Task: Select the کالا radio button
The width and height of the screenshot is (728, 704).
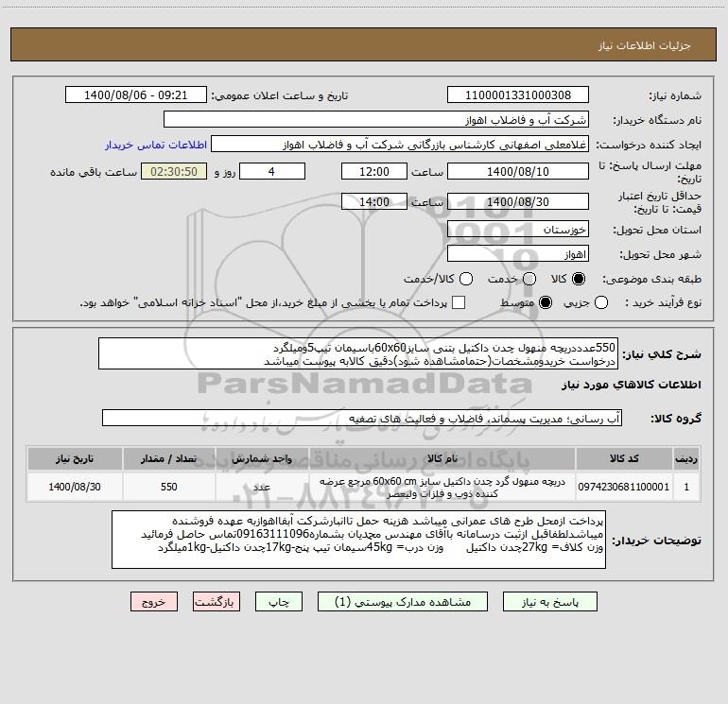Action: (579, 279)
